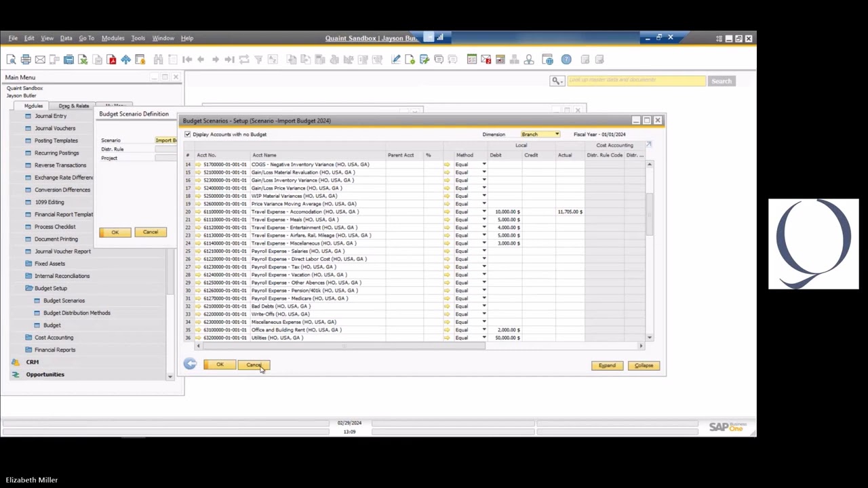Click the search magnifier icon beside lookup field

point(556,81)
